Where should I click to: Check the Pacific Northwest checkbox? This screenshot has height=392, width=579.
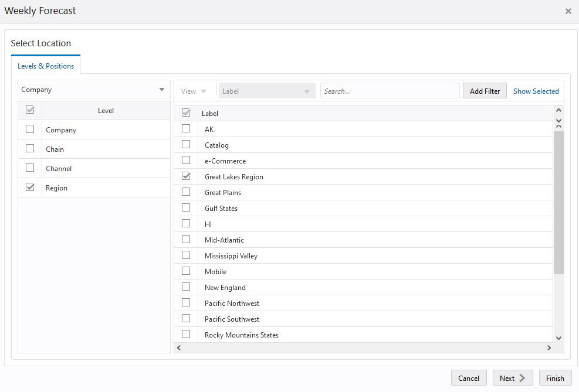pyautogui.click(x=186, y=303)
